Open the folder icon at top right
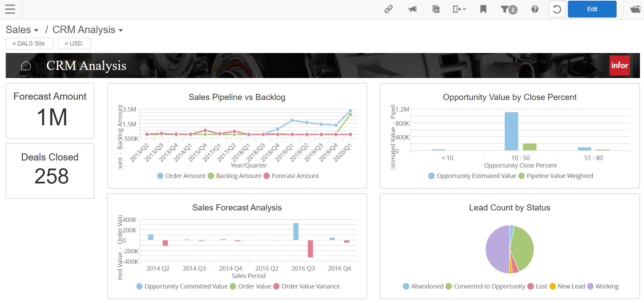This screenshot has height=303, width=644. coord(635,9)
